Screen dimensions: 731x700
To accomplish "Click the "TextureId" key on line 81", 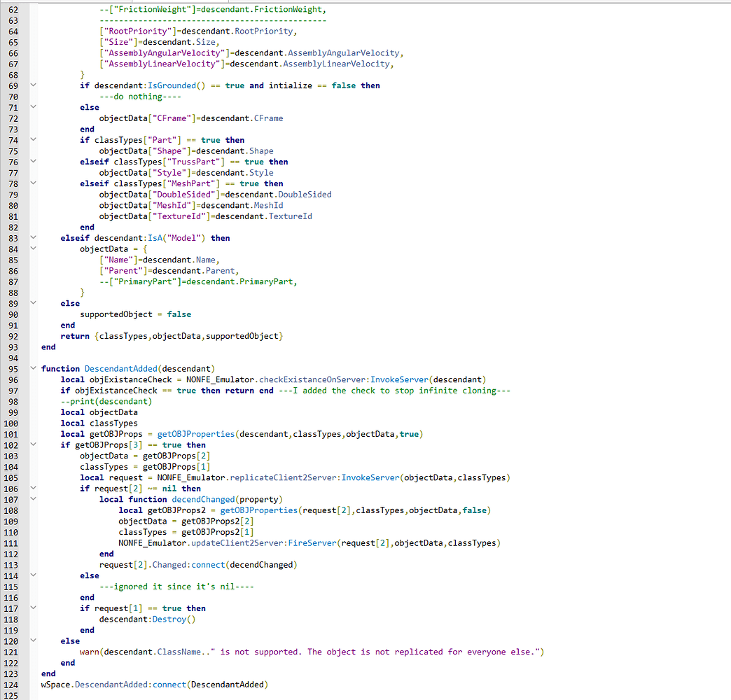I will 179,216.
